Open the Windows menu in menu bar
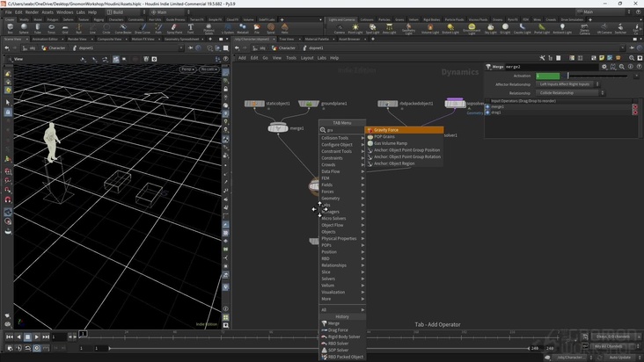 (65, 12)
